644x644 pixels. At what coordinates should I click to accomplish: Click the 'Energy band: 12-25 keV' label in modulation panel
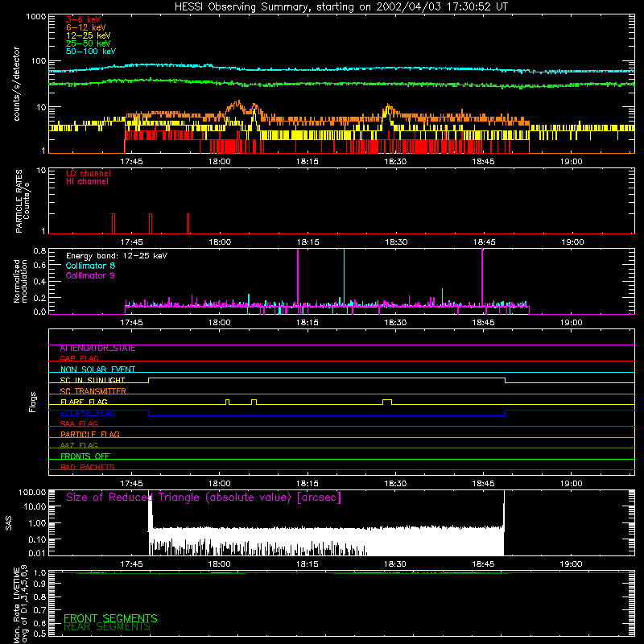pyautogui.click(x=117, y=256)
